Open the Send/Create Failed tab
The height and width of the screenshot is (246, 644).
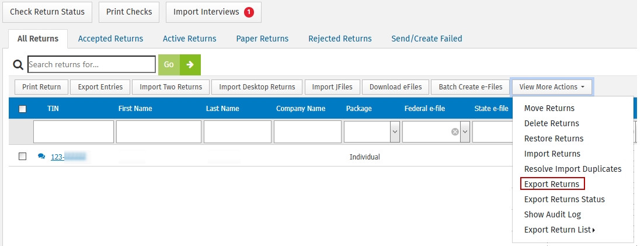[427, 39]
